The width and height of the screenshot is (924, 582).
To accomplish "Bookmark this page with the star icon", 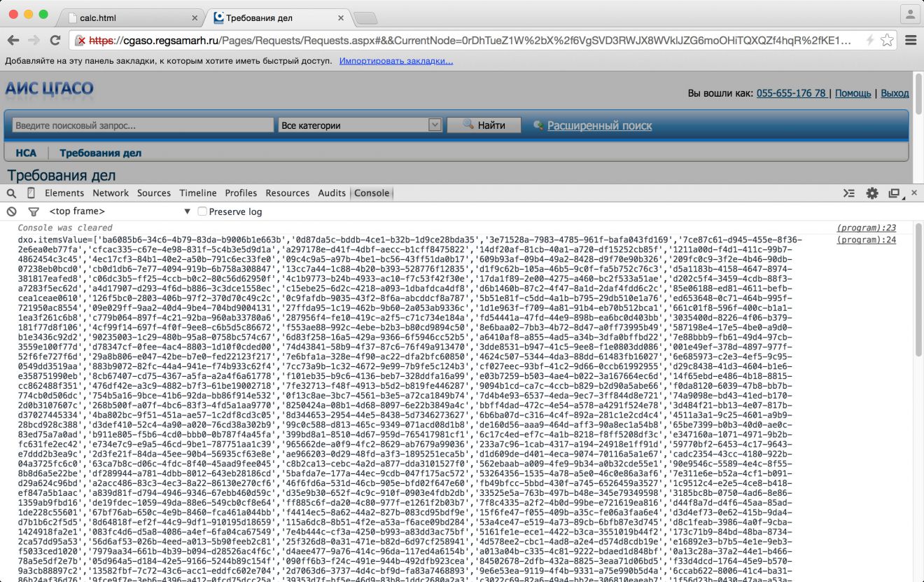I will 887,41.
